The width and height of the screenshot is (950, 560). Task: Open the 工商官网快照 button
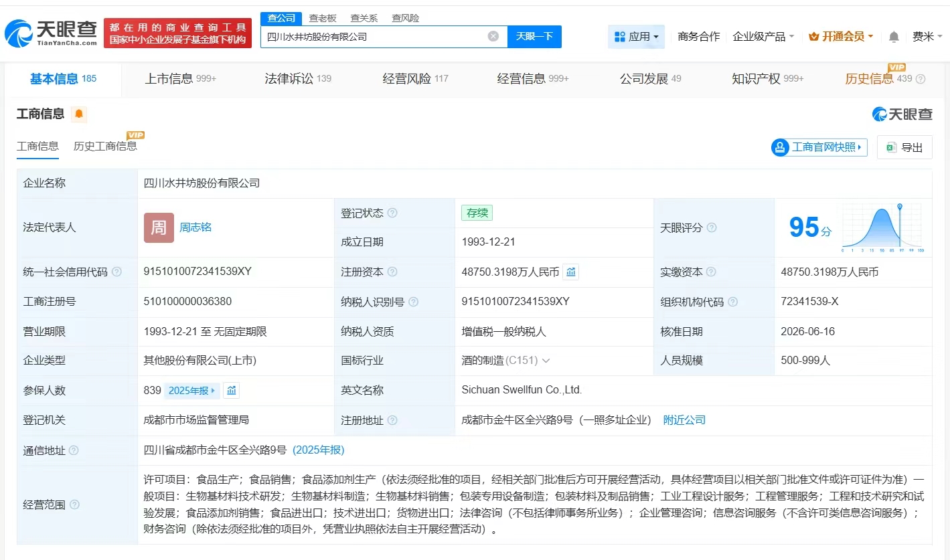(819, 147)
